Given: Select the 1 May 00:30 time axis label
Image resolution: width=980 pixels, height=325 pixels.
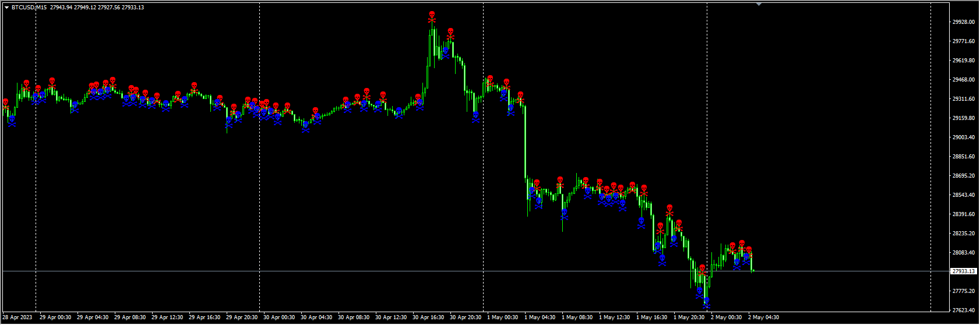Looking at the screenshot, I should 502,317.
